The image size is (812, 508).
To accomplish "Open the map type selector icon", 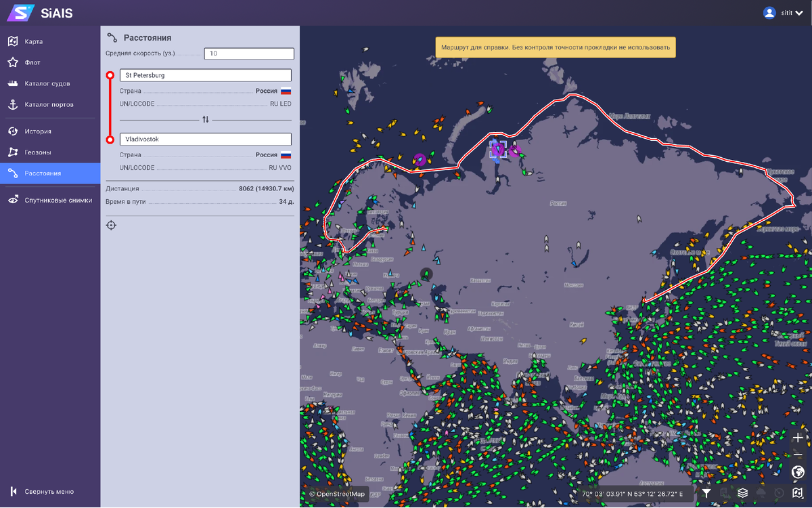I will coord(798,493).
